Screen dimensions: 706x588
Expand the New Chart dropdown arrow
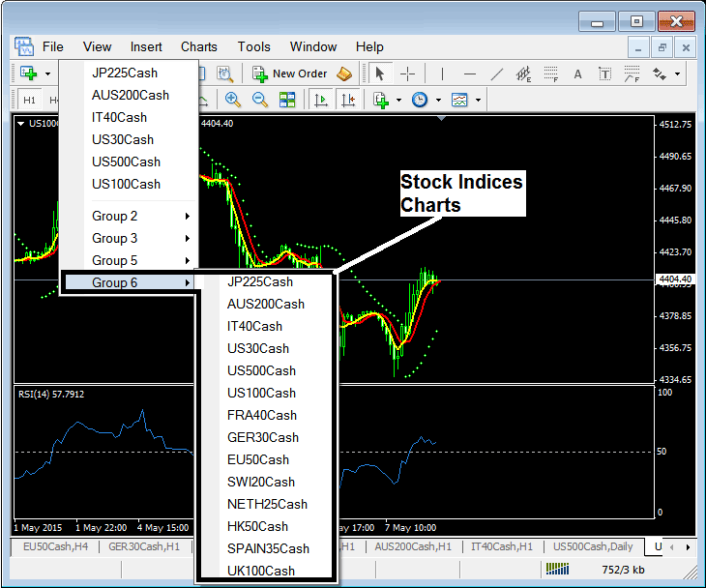47,73
